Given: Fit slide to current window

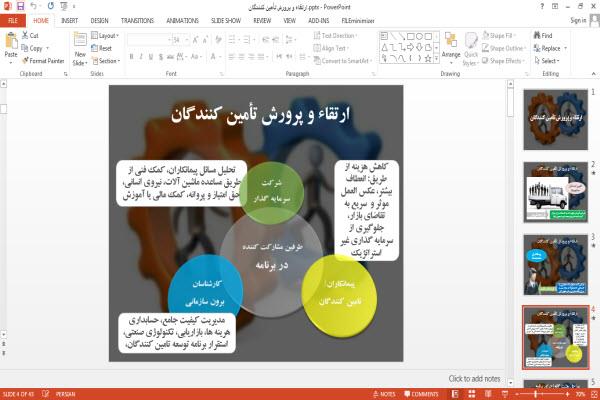Looking at the screenshot, I should [594, 394].
